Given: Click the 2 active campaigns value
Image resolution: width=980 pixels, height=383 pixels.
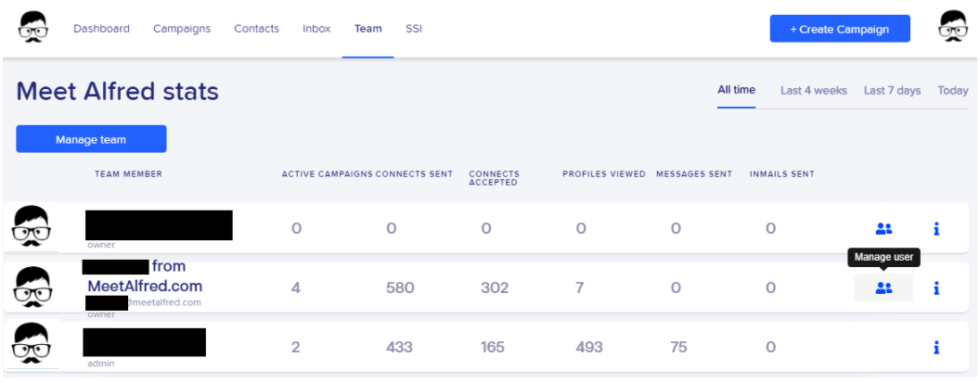Looking at the screenshot, I should pyautogui.click(x=296, y=347).
